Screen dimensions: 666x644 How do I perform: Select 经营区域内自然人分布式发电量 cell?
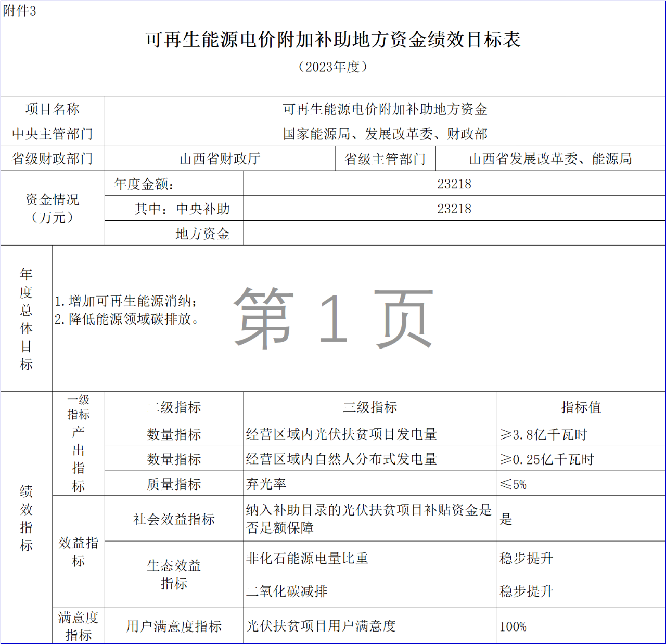click(370, 459)
